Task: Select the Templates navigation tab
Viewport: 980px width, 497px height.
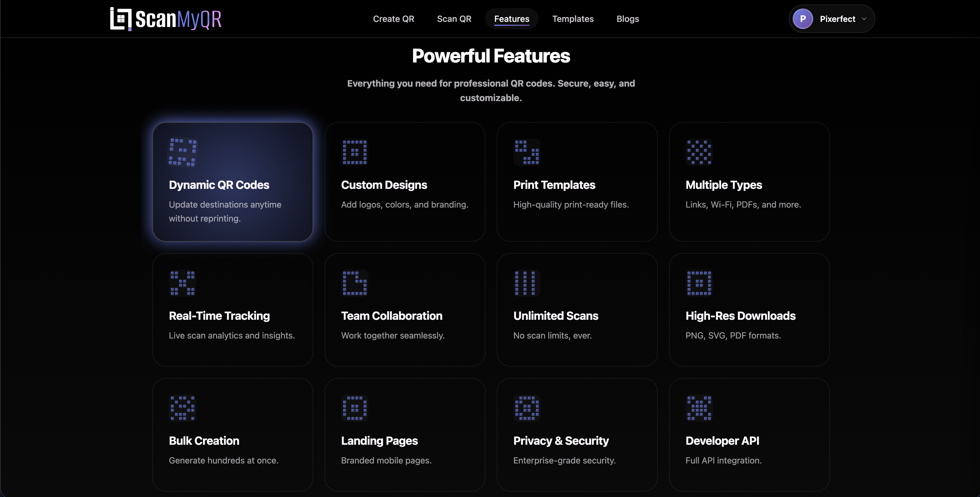Action: click(x=572, y=19)
